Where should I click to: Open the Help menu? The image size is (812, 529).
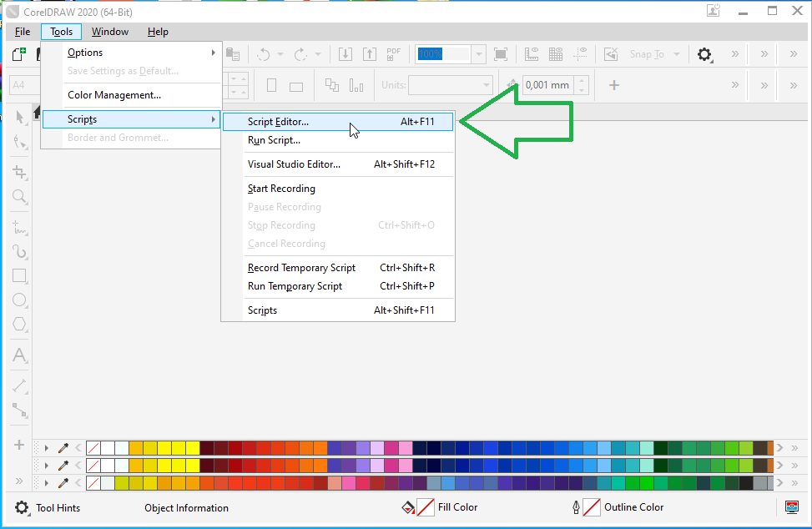pyautogui.click(x=158, y=32)
